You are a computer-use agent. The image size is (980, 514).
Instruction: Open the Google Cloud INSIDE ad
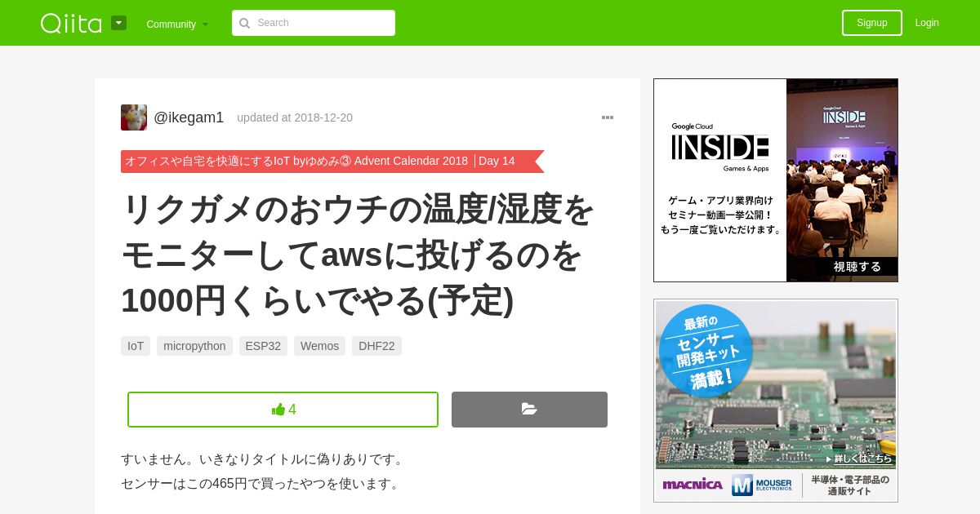(776, 180)
